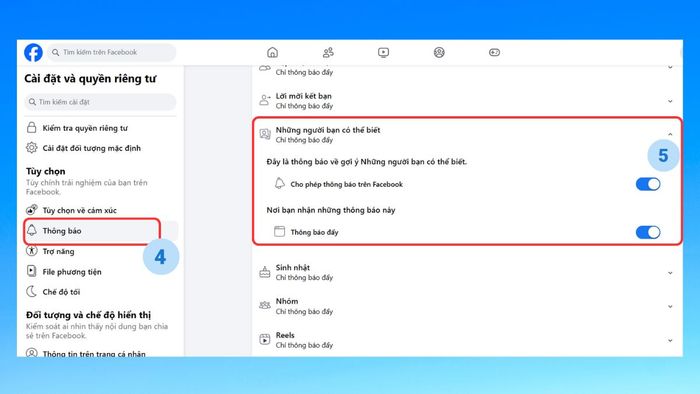
Task: Expand the Lời mời kết bạn section
Action: [x=670, y=101]
